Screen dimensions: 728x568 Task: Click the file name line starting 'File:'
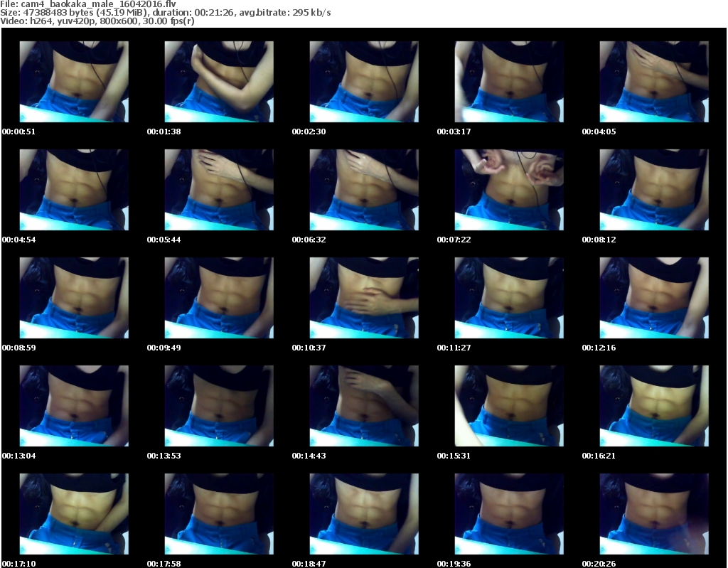[x=88, y=4]
